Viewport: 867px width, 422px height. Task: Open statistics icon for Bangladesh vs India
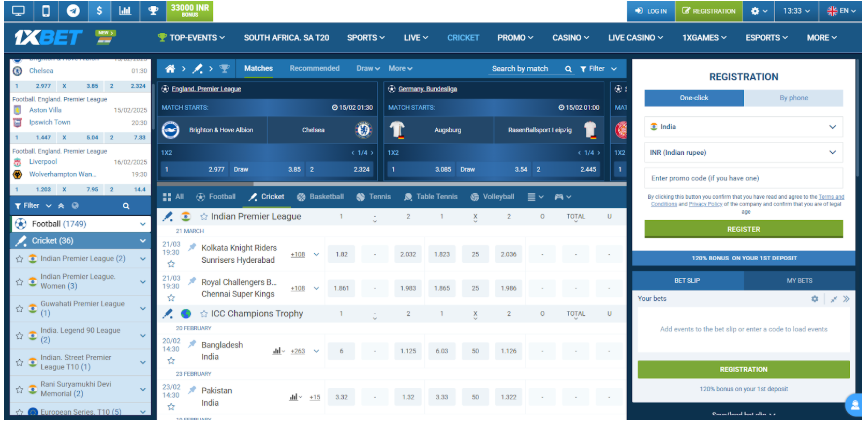coord(278,351)
